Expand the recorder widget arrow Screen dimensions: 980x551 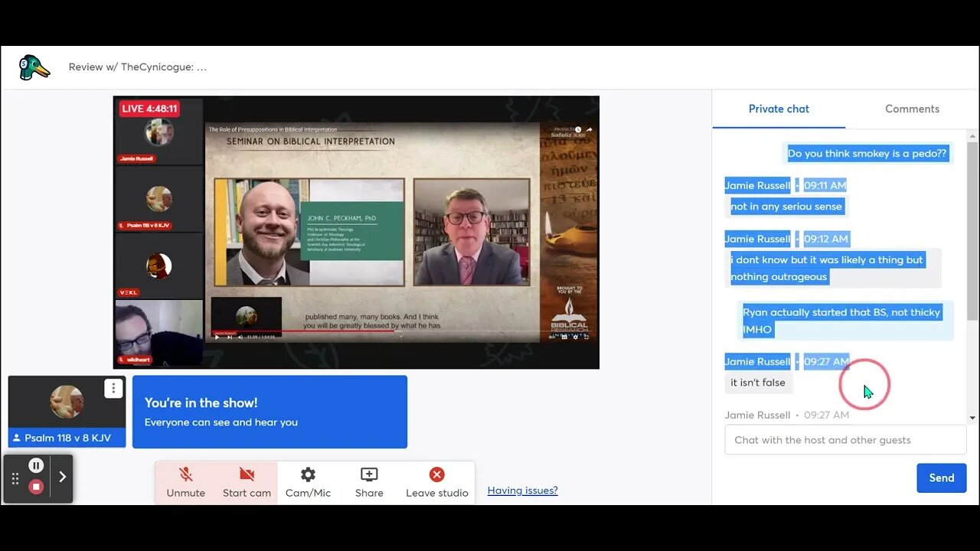click(x=62, y=477)
